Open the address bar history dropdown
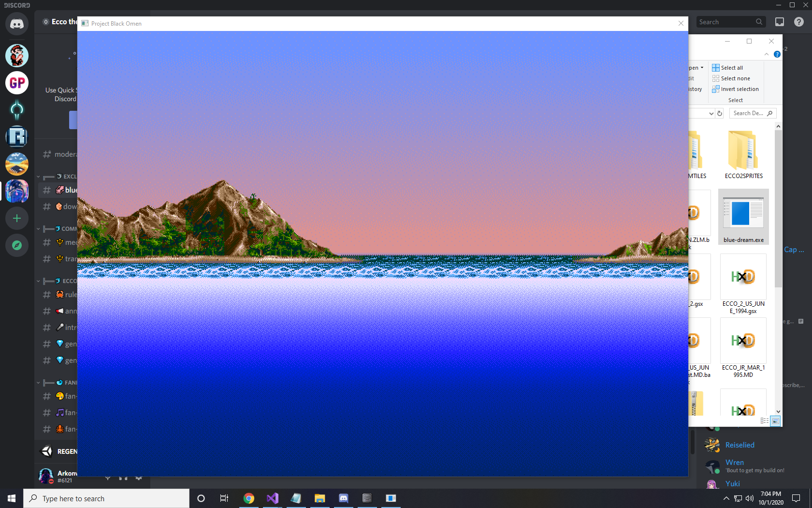This screenshot has height=508, width=812. pyautogui.click(x=711, y=113)
